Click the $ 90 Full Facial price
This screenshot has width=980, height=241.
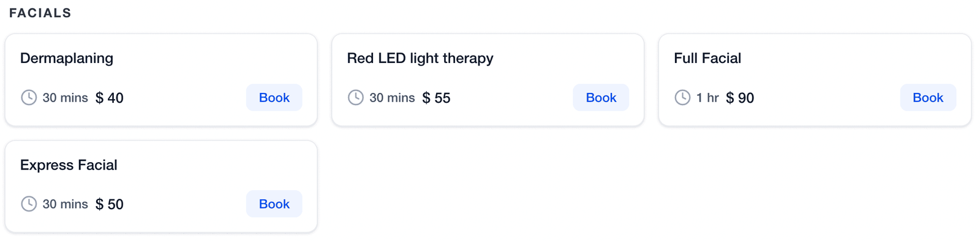click(740, 98)
